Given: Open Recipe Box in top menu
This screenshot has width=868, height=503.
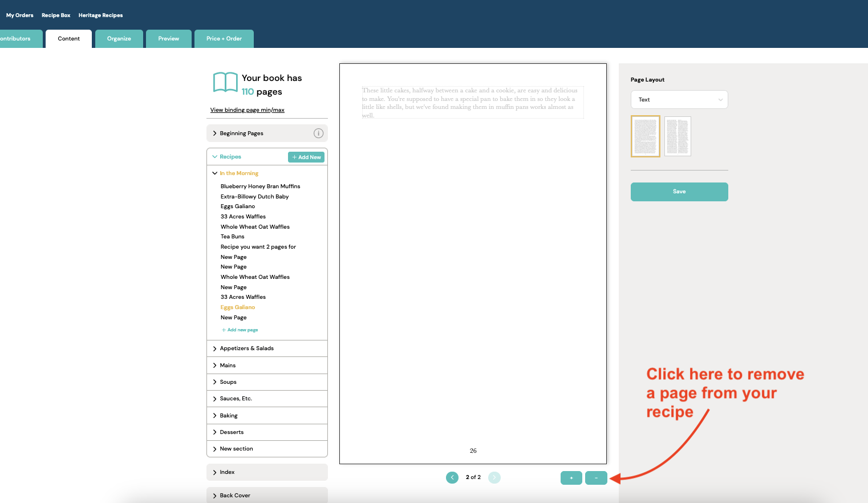Looking at the screenshot, I should pyautogui.click(x=56, y=15).
